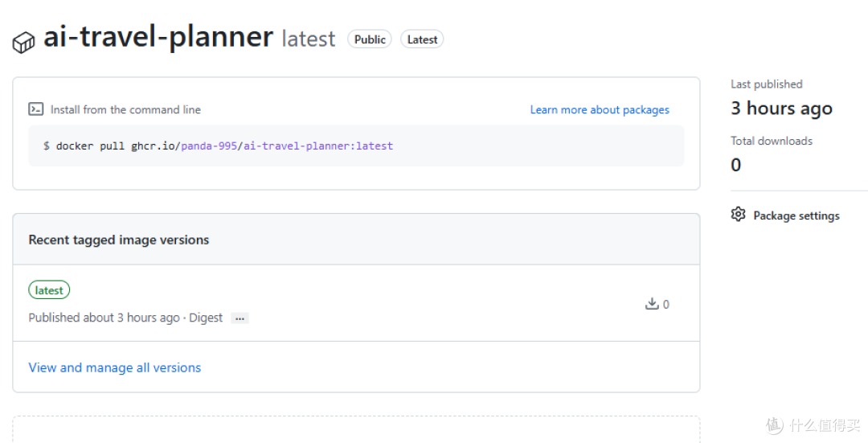
Task: Open View and manage all versions
Action: (115, 367)
